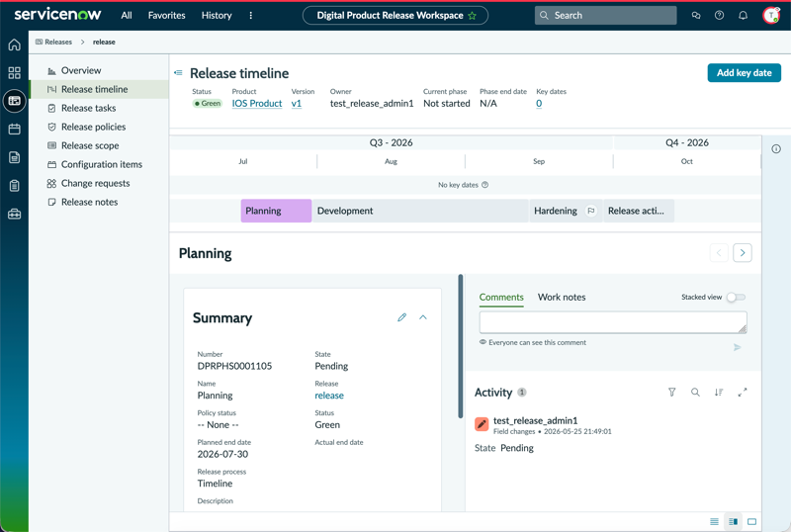Screen dimensions: 791x532
Task: Open the three-dot more menu in header
Action: pyautogui.click(x=251, y=16)
